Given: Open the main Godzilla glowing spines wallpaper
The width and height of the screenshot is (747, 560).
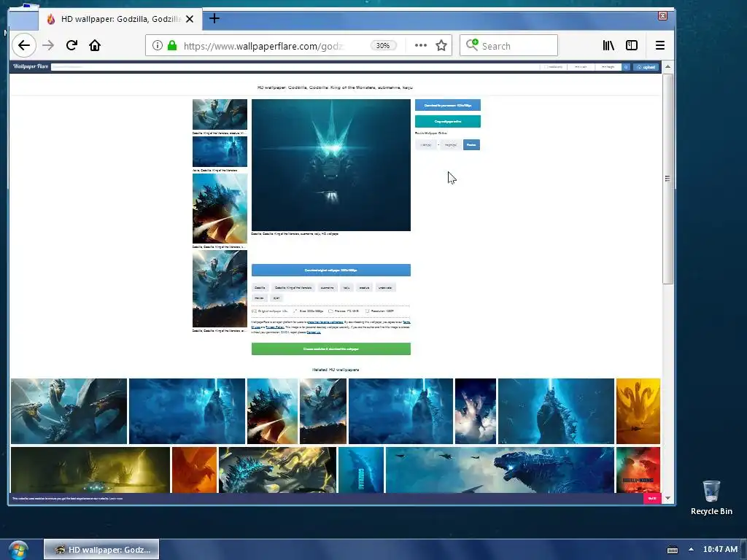Looking at the screenshot, I should click(331, 166).
